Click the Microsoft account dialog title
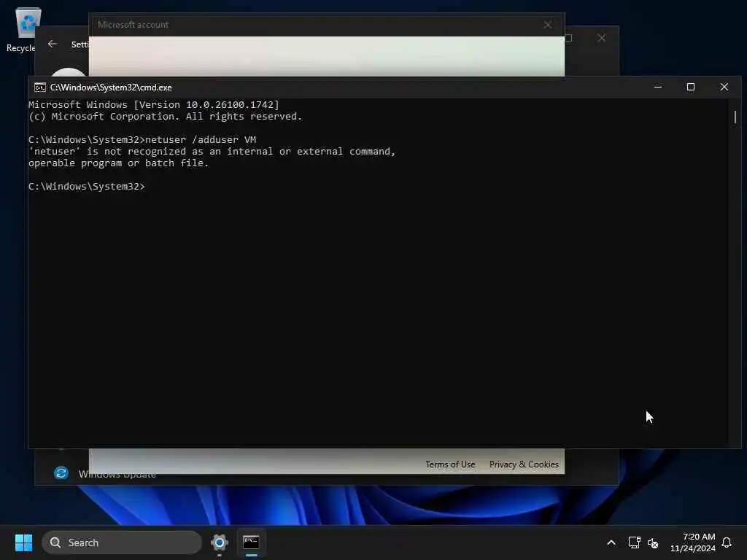This screenshot has width=747, height=560. tap(133, 25)
